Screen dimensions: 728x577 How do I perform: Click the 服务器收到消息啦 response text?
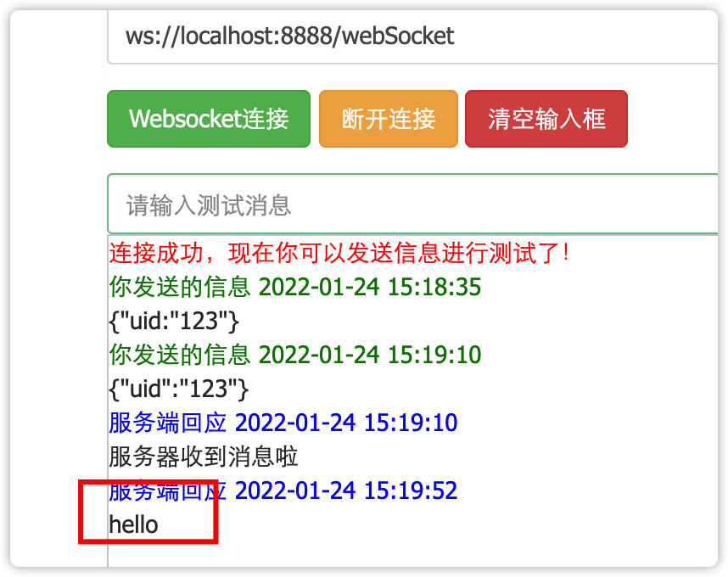pos(204,457)
